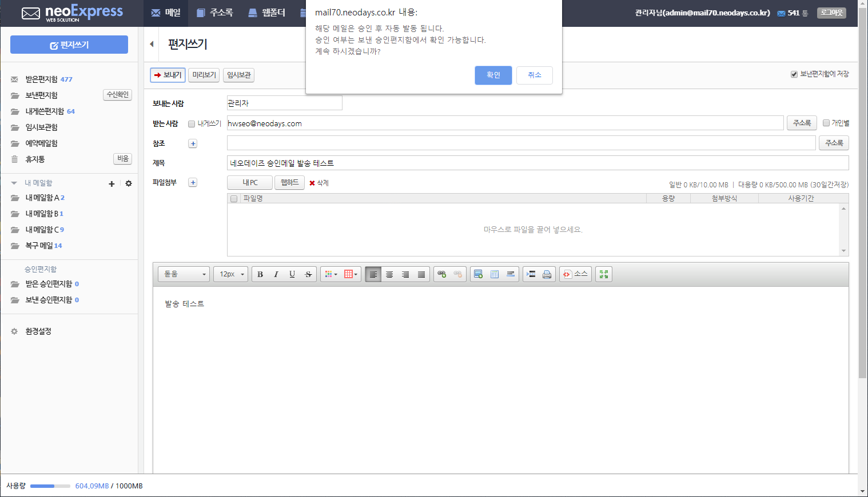Confirm the dialog with '확인' button

pyautogui.click(x=493, y=75)
